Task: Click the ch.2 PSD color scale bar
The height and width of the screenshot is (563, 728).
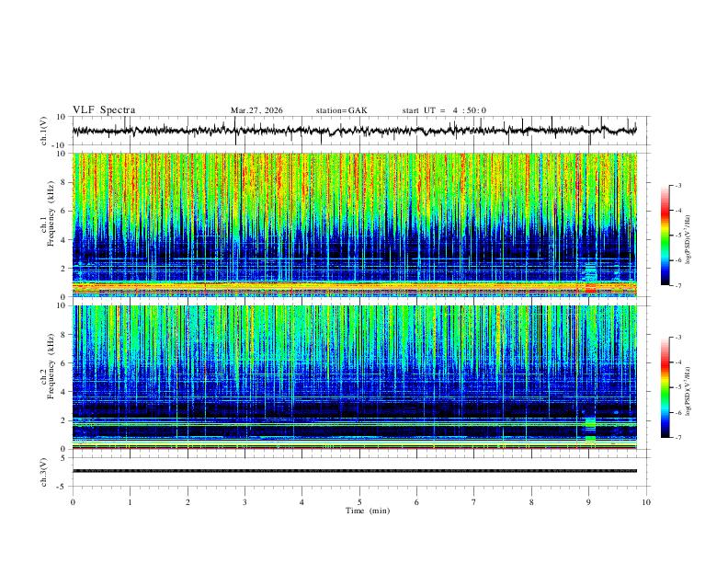Action: 665,387
